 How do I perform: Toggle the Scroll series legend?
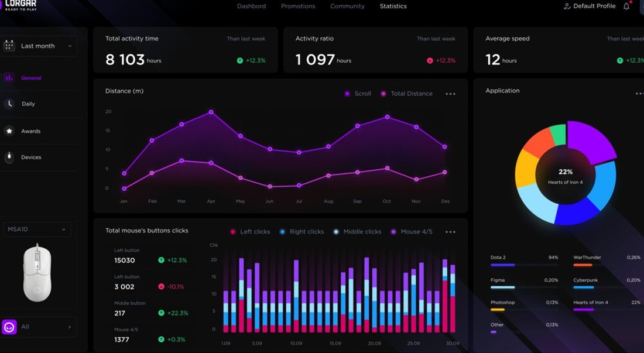[x=358, y=94]
